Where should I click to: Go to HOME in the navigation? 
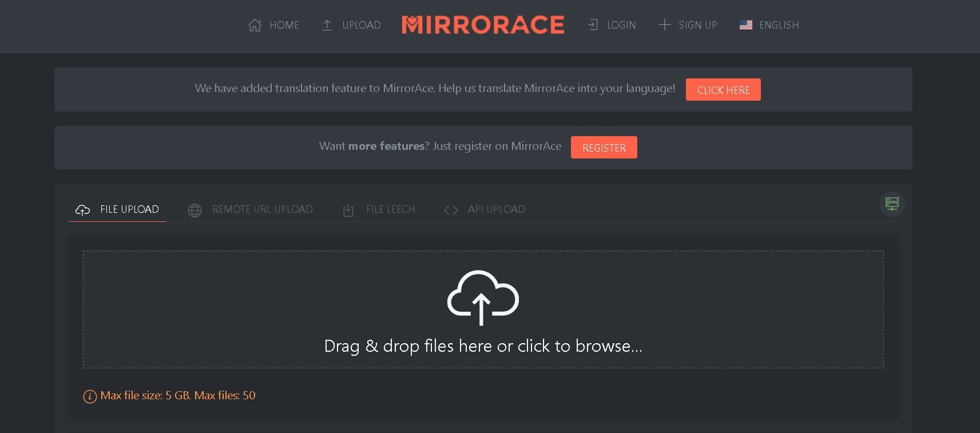(284, 25)
